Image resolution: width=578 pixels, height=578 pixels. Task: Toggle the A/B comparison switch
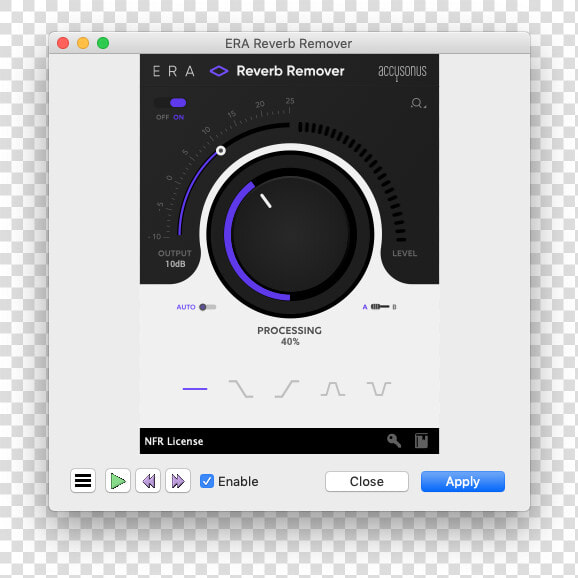(380, 307)
